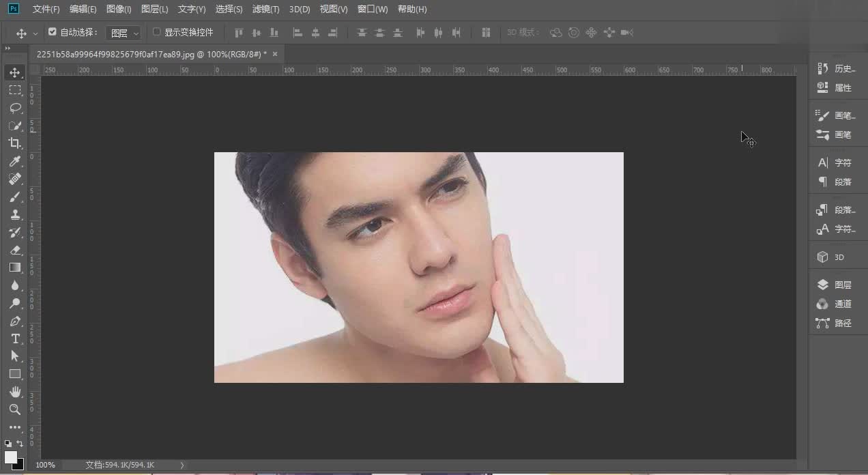Viewport: 868px width, 475px height.
Task: Open the 滤镜(T) menu
Action: pos(265,10)
